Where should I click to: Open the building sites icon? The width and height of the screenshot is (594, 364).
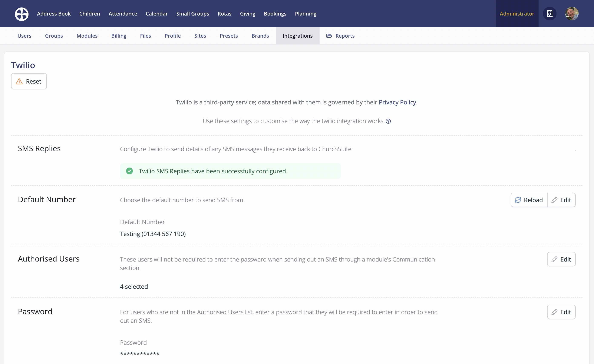550,14
